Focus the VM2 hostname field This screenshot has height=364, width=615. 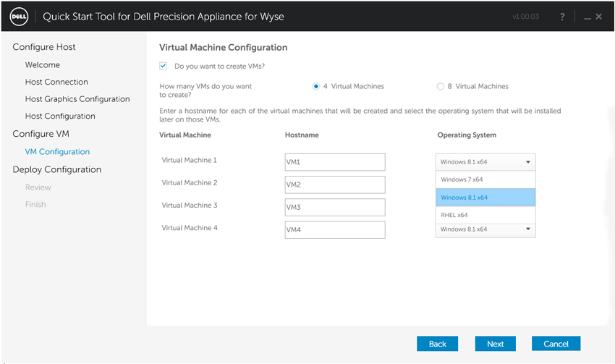(335, 185)
